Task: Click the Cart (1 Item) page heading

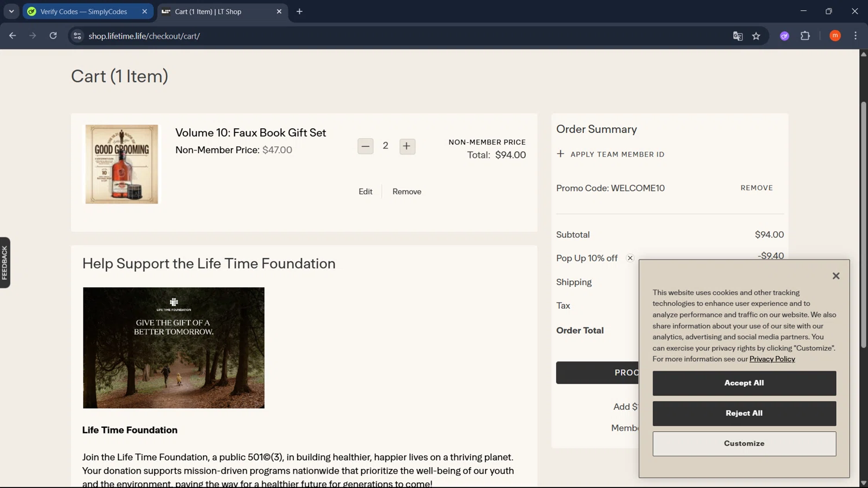Action: tap(120, 76)
